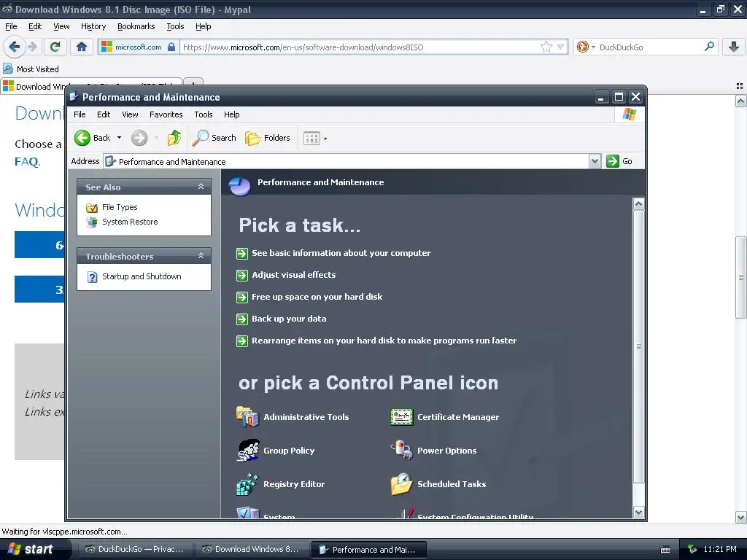Bookmark this page with the star icon
The width and height of the screenshot is (747, 560).
(546, 47)
